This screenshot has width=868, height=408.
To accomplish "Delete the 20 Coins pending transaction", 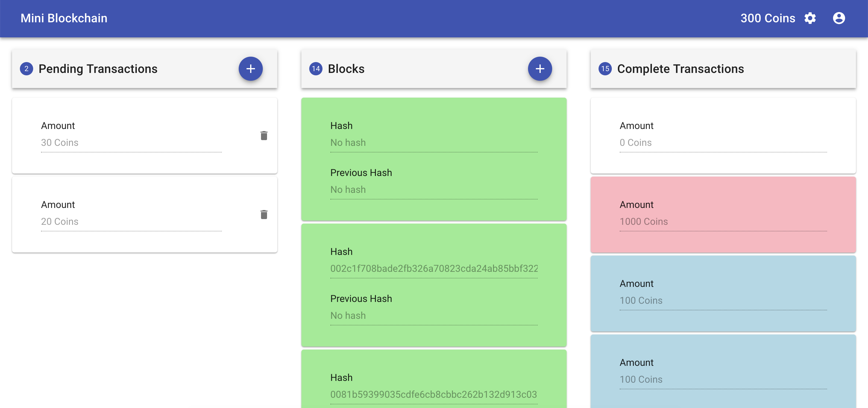I will 264,214.
